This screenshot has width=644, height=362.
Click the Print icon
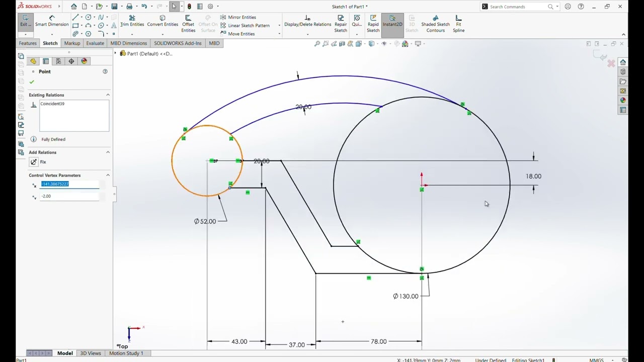[x=129, y=7]
